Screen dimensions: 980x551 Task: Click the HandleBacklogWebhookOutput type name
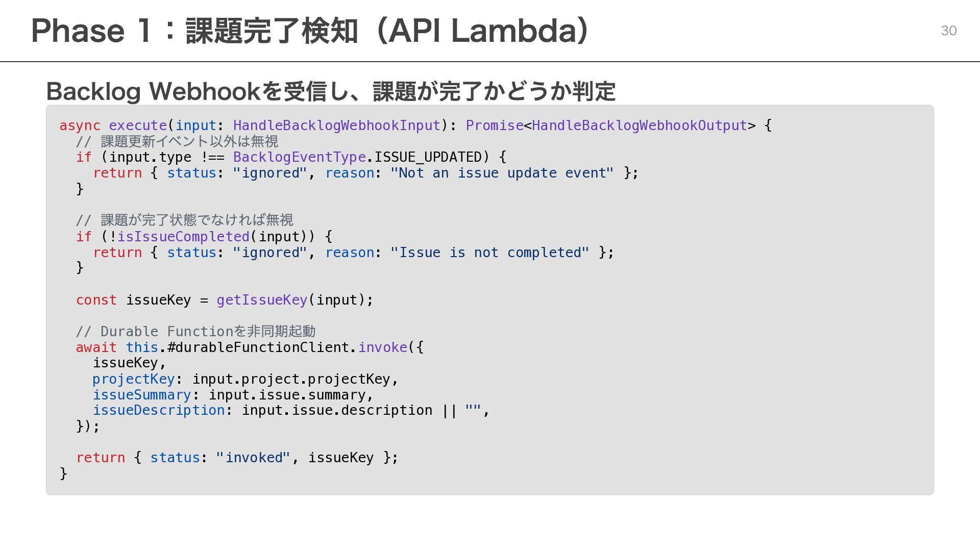[640, 126]
